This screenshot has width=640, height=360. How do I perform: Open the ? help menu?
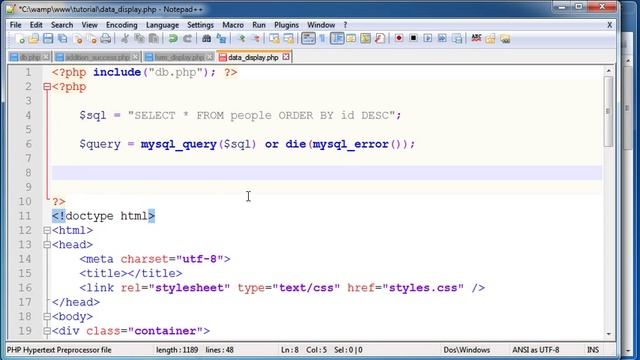pyautogui.click(x=345, y=25)
